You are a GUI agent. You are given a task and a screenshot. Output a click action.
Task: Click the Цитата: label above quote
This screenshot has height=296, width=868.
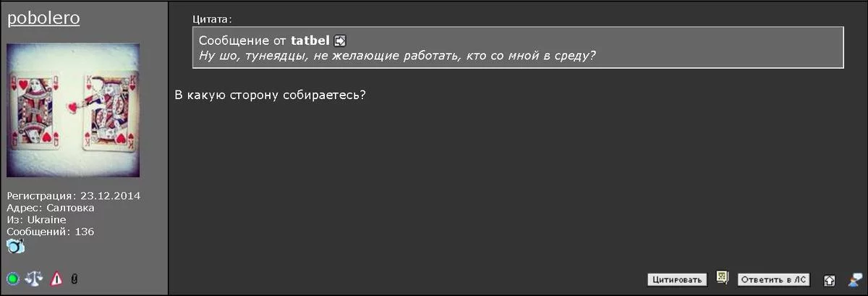[213, 19]
